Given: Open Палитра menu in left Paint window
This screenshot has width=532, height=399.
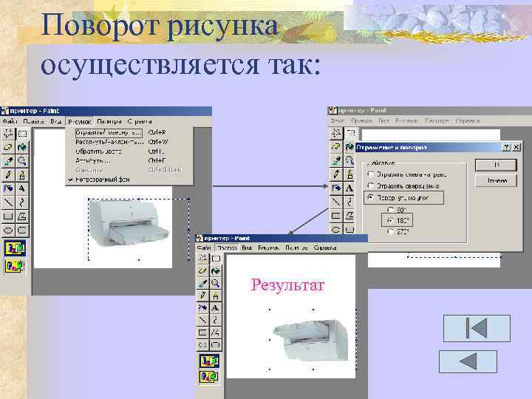Looking at the screenshot, I should [109, 121].
